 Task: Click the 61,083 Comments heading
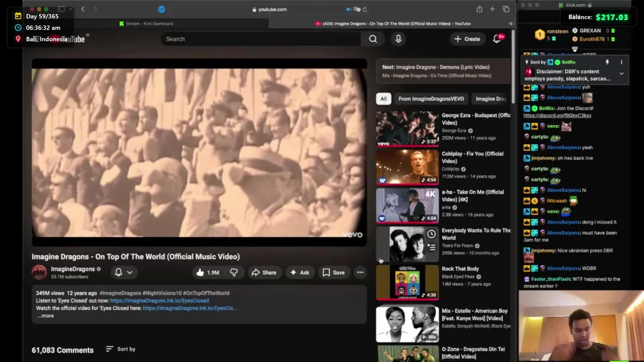[62, 350]
